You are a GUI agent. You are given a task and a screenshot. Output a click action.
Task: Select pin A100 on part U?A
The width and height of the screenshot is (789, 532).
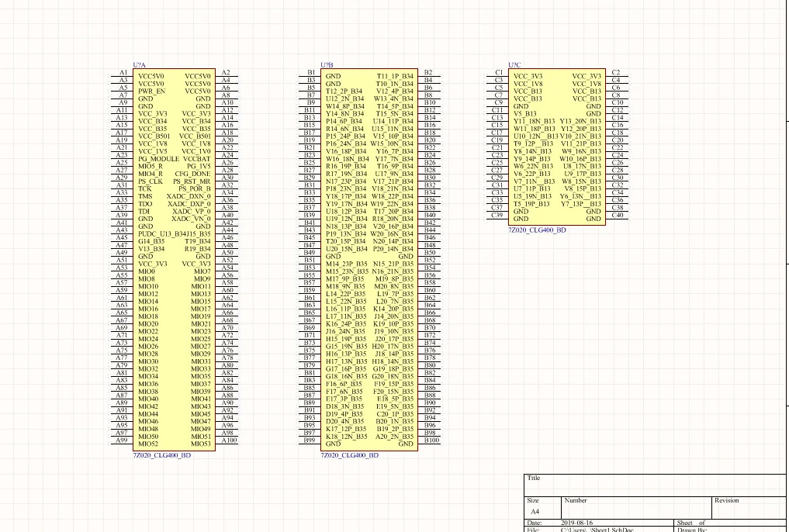tap(229, 440)
